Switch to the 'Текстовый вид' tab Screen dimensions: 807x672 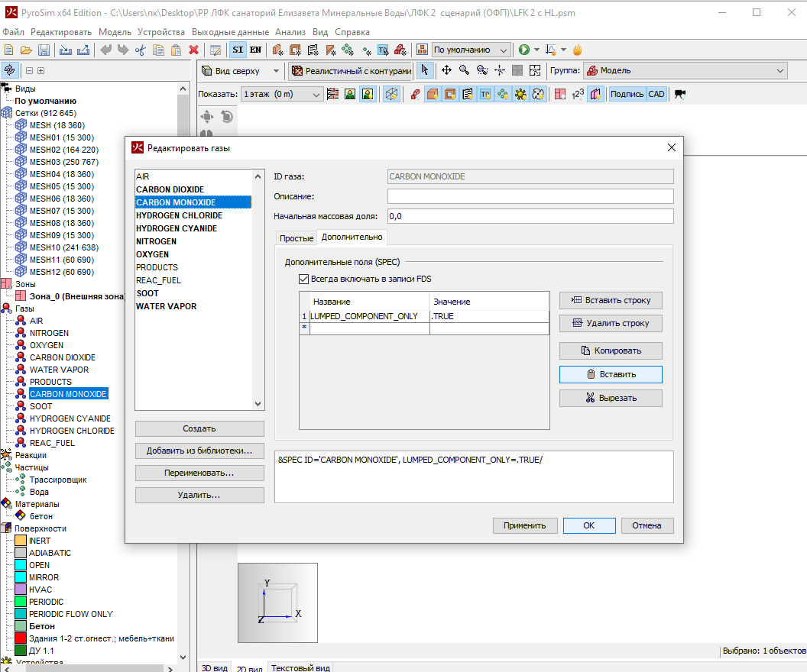pos(300,667)
